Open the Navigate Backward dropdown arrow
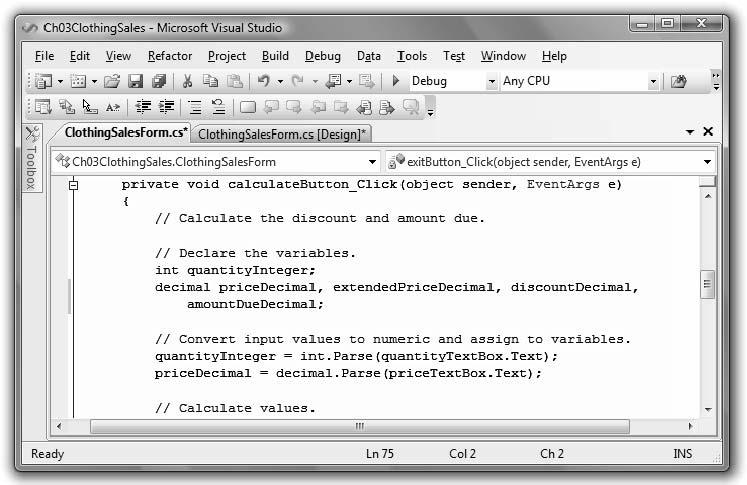 [349, 82]
